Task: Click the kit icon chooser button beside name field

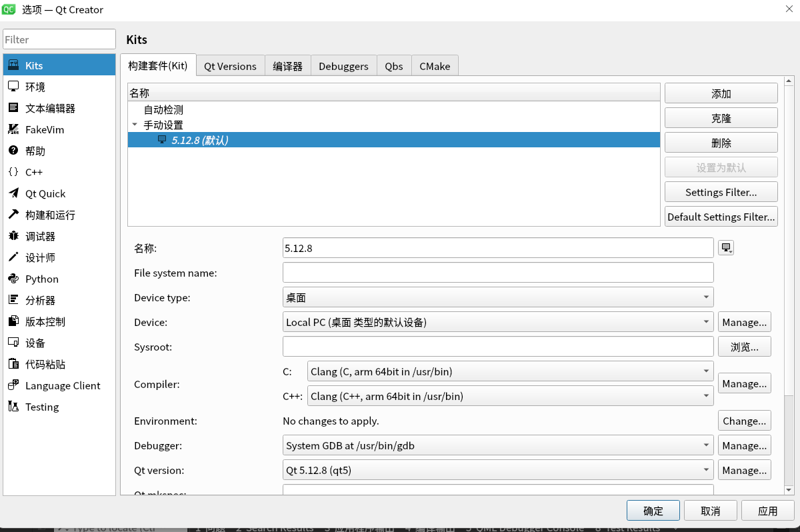Action: [726, 248]
